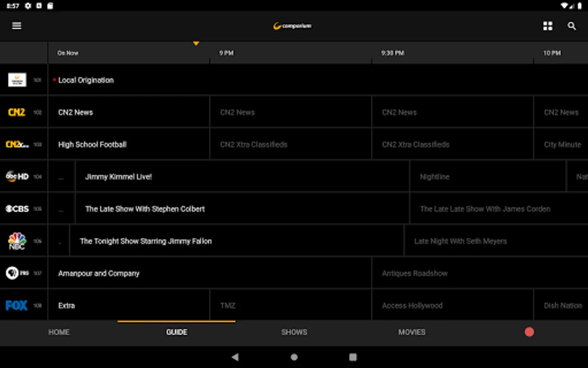
Task: Open truncated program before The Tonight Show
Action: click(59, 241)
